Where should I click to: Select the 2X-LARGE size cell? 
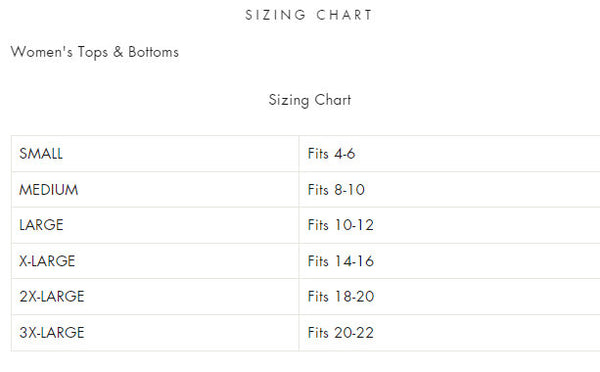155,297
